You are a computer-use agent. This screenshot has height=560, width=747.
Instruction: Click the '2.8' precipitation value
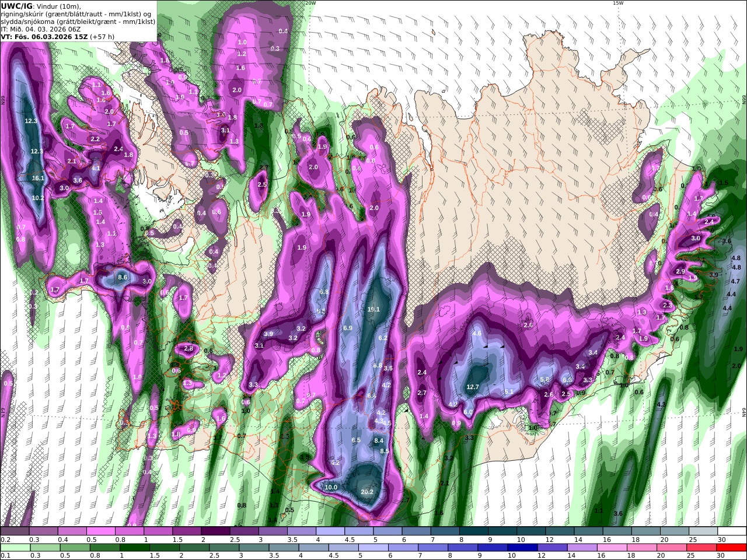click(x=189, y=349)
